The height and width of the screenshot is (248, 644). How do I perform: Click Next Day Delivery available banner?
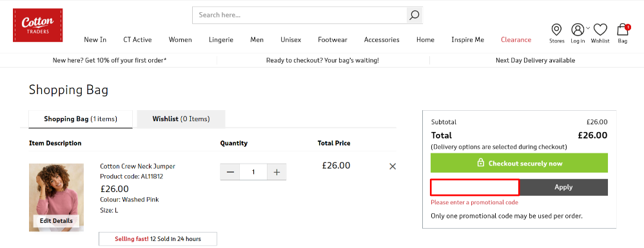(x=536, y=61)
